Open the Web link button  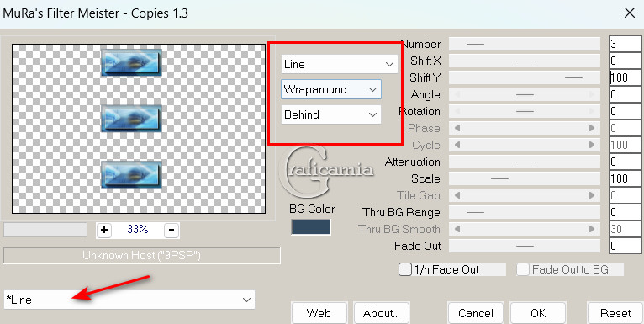(x=319, y=313)
